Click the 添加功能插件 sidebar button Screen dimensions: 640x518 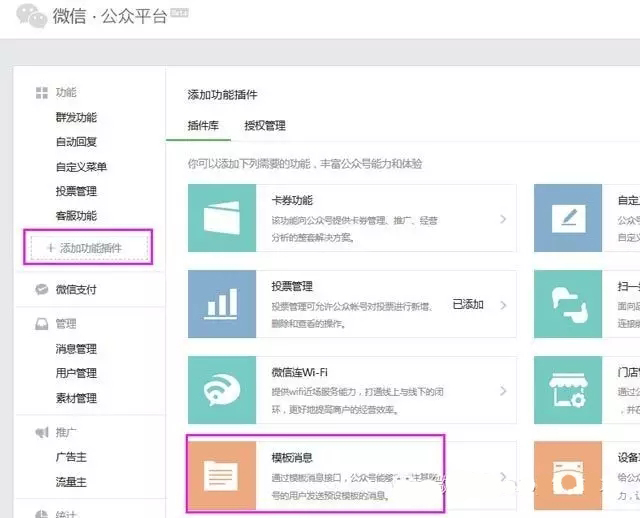[90, 248]
